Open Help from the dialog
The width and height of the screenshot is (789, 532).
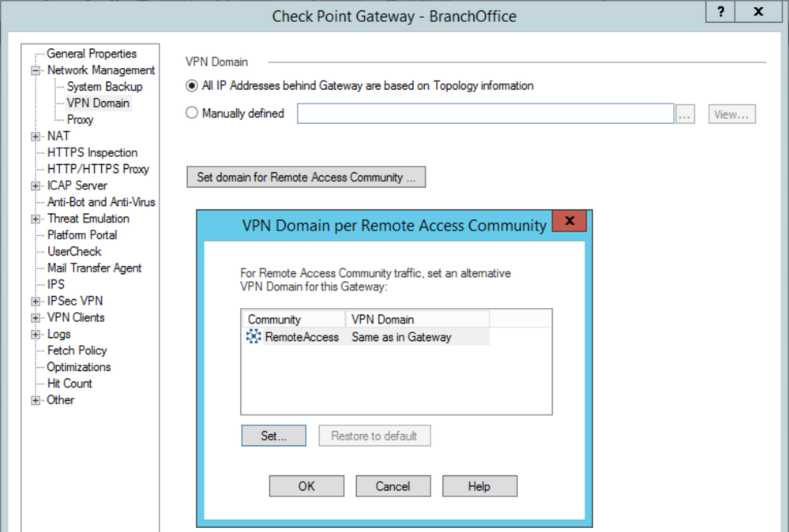[x=479, y=486]
